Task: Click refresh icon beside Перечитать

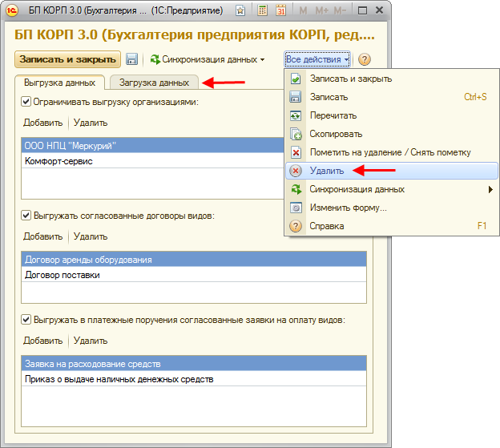Action: click(296, 115)
